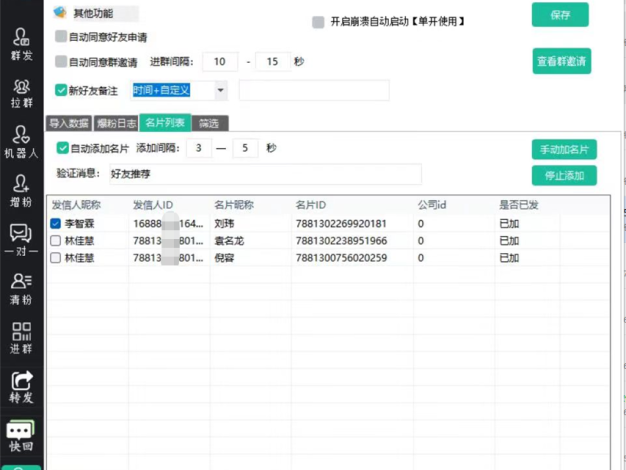This screenshot has height=470, width=626.
Task: Click the 保存 save button
Action: point(560,15)
